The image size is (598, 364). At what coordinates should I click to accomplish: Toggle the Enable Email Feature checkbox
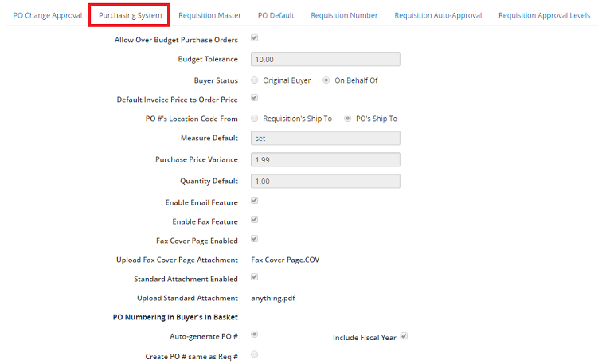[x=254, y=201]
